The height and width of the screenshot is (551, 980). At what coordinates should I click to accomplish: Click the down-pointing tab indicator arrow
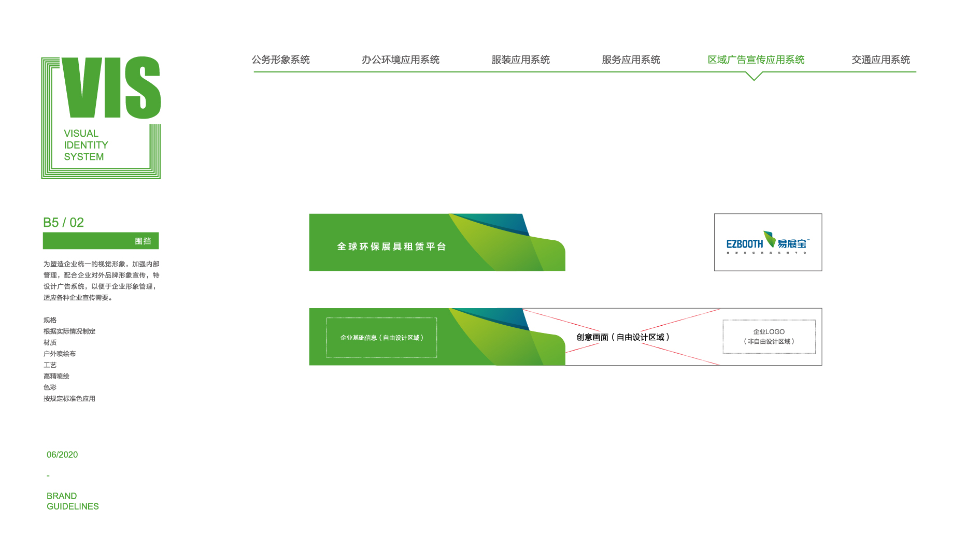[754, 77]
